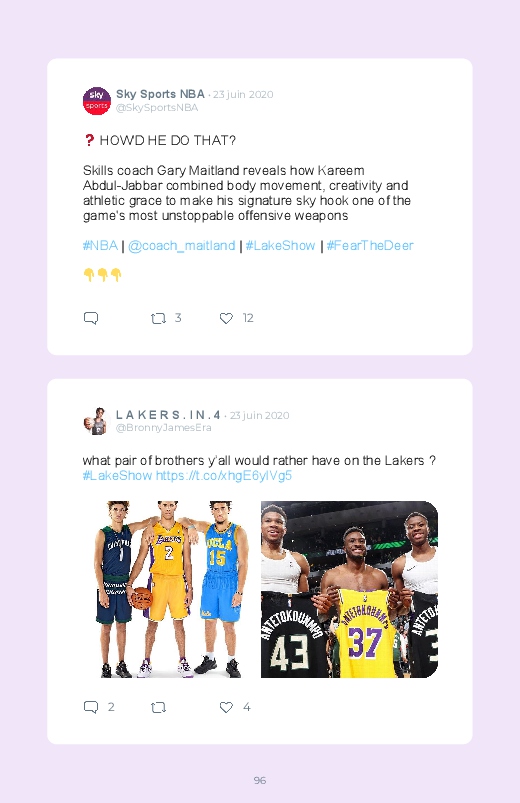
Task: Open the Ball brothers photo
Action: tap(170, 589)
